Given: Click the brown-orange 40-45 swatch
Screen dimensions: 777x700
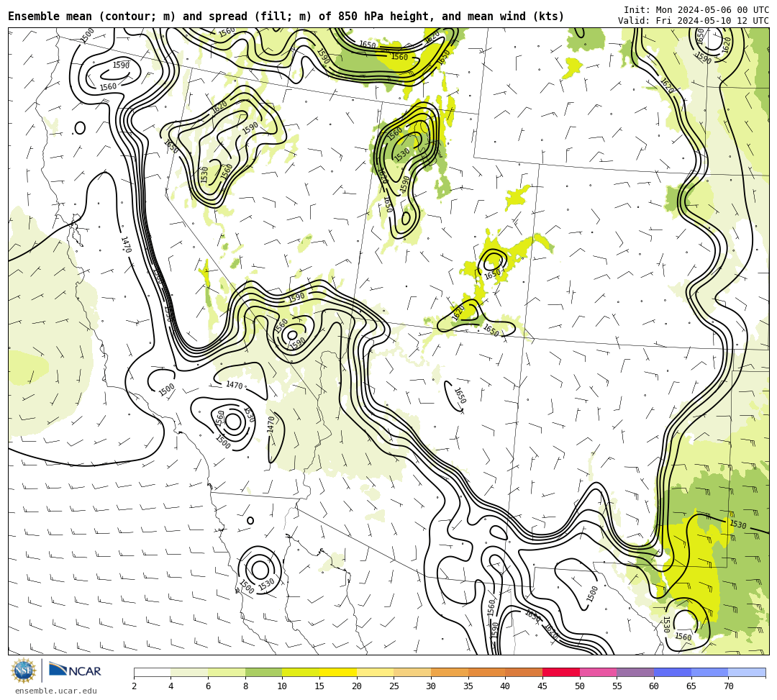Looking at the screenshot, I should 524,672.
